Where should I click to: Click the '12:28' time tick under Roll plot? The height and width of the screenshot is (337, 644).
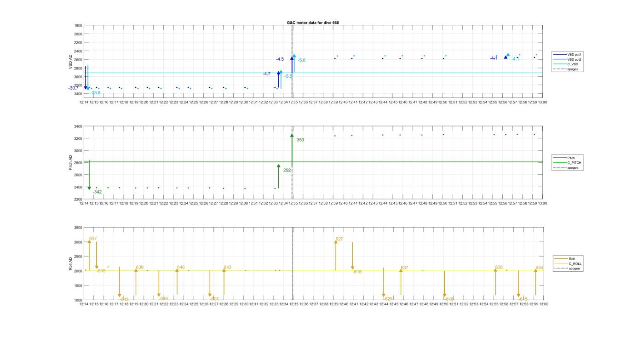point(223,304)
